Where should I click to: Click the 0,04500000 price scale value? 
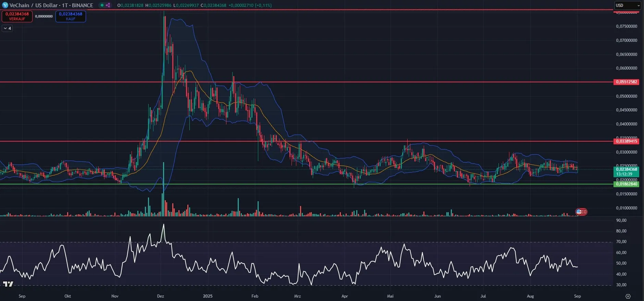pyautogui.click(x=627, y=110)
